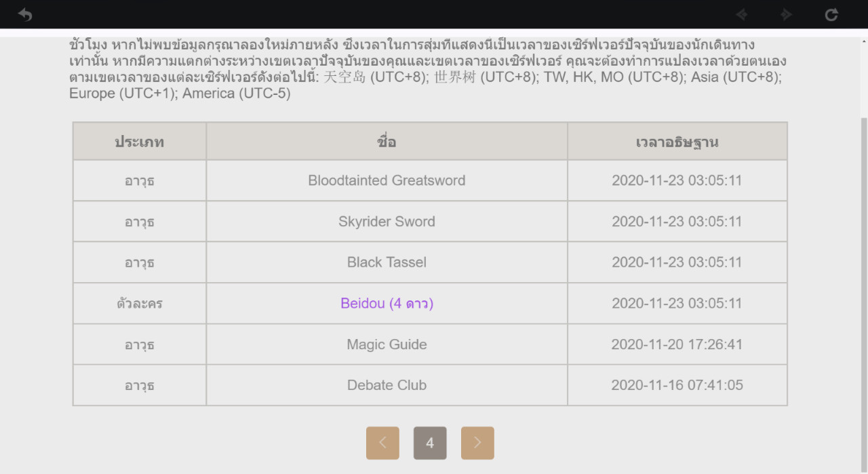868x474 pixels.
Task: Click the Magic Guide timestamp 2020-11-20 17:26:41
Action: 677,344
